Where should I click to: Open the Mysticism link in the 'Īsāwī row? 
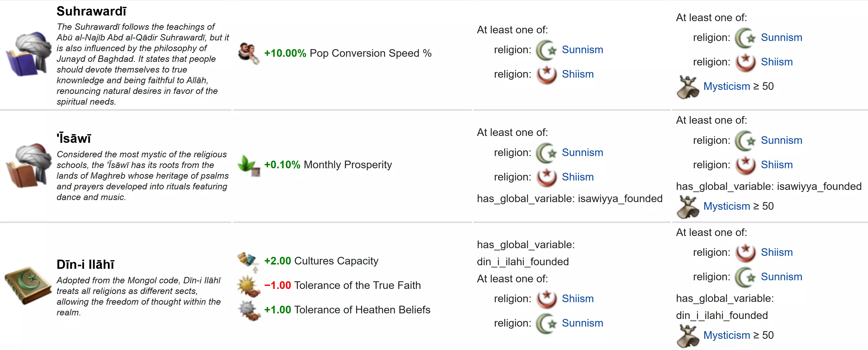[727, 206]
